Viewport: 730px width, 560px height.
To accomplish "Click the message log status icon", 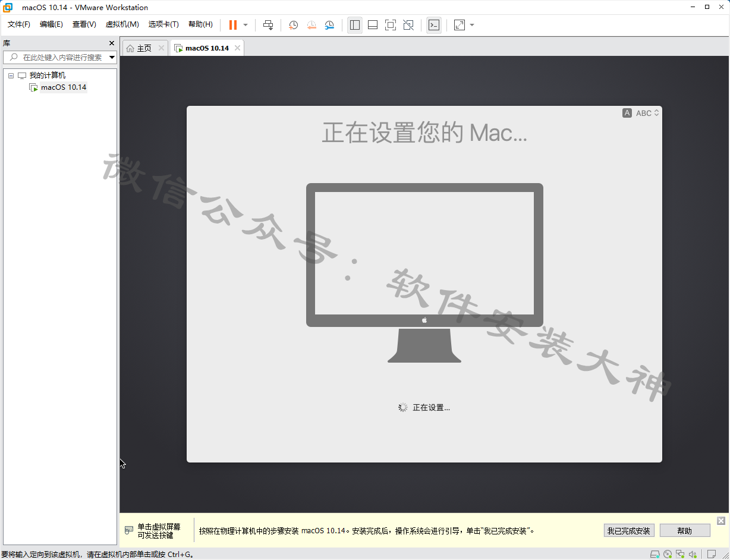I will [x=711, y=554].
